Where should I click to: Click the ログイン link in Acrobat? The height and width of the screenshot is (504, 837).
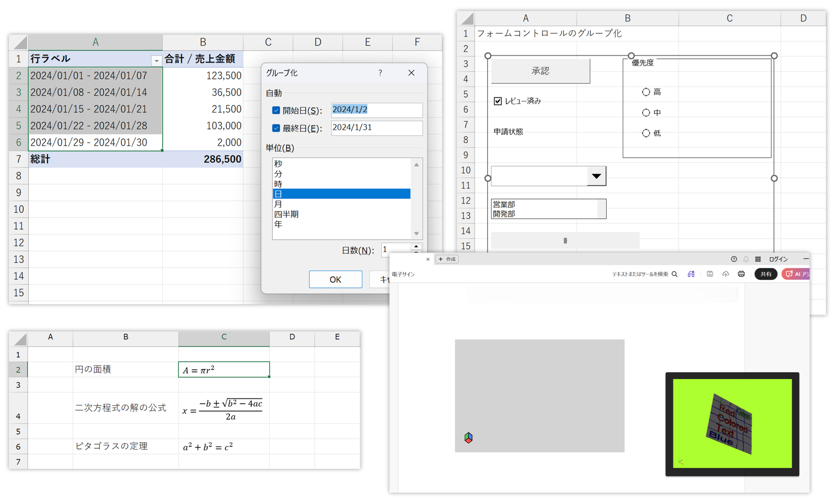pos(778,259)
